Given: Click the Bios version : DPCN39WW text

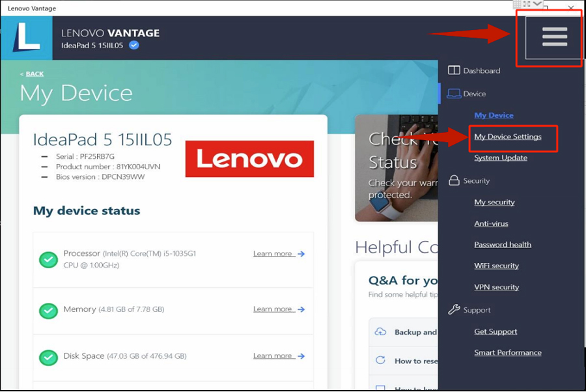Looking at the screenshot, I should pyautogui.click(x=100, y=176).
